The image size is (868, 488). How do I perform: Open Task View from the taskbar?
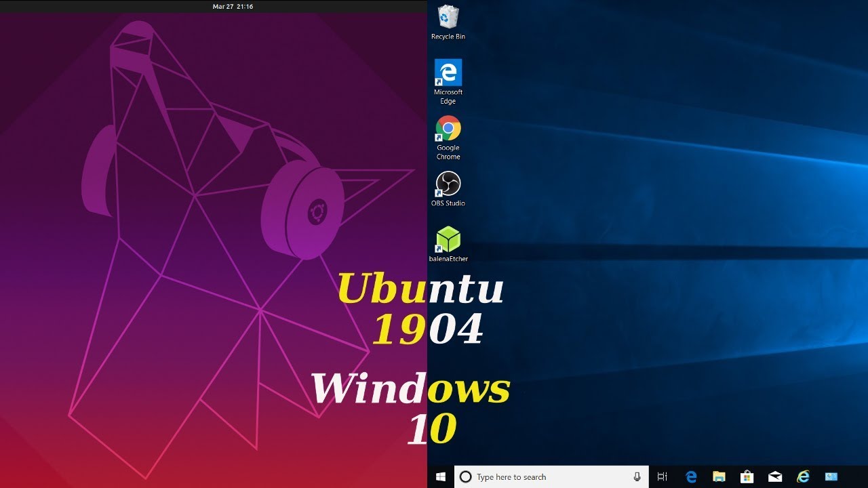click(x=663, y=477)
